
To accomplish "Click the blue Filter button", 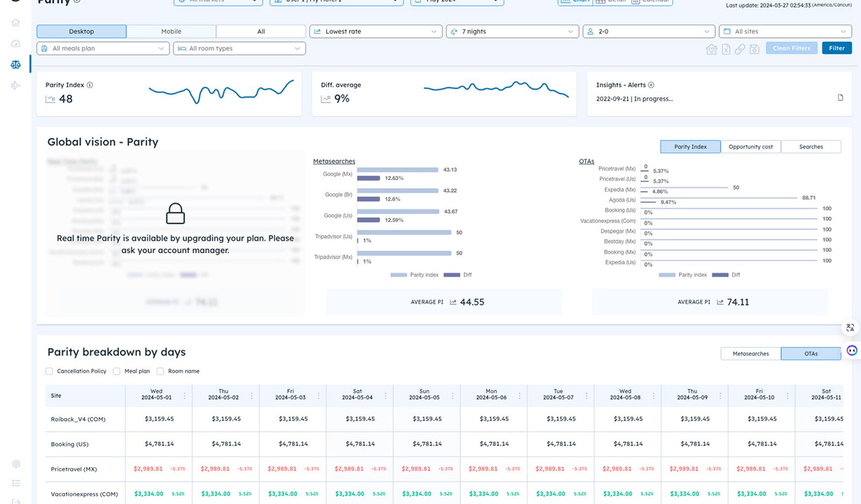I will 837,48.
